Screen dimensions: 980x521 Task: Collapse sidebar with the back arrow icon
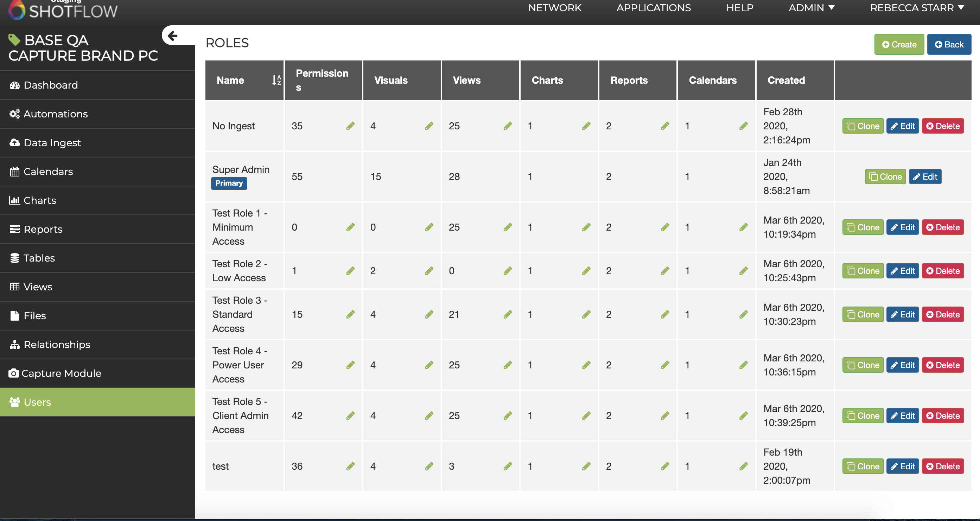tap(173, 36)
